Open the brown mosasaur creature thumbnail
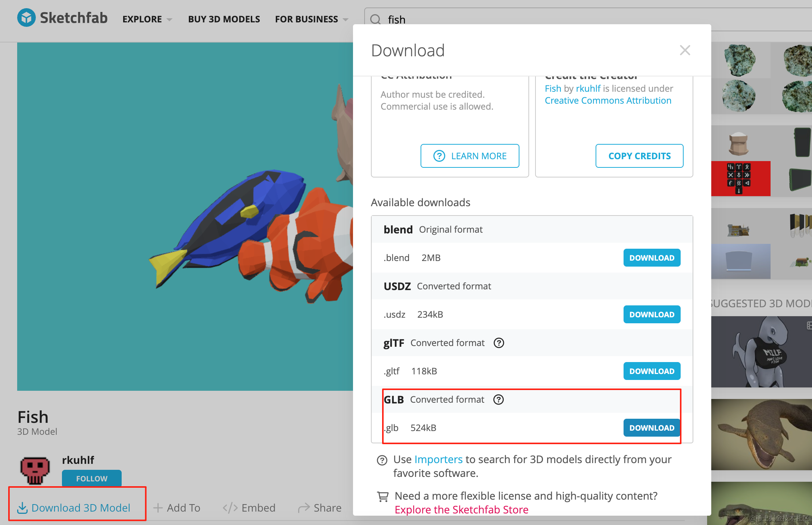The height and width of the screenshot is (525, 812). (762, 434)
